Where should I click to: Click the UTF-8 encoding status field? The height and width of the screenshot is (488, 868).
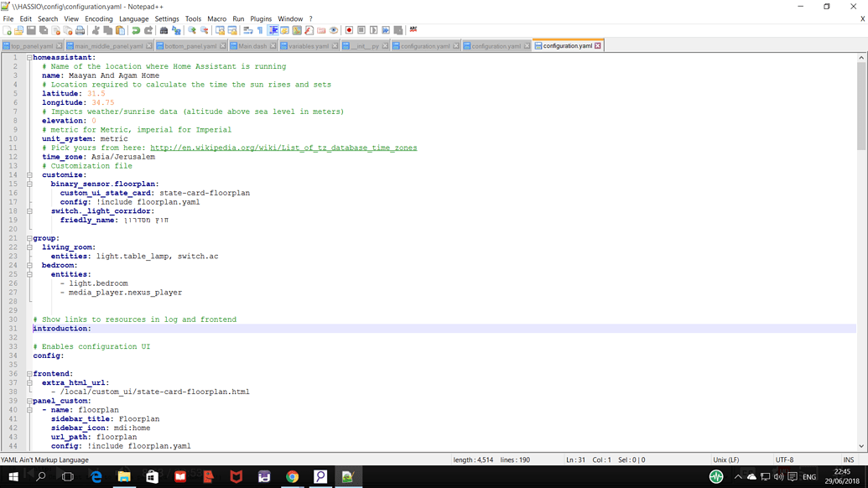click(x=784, y=459)
